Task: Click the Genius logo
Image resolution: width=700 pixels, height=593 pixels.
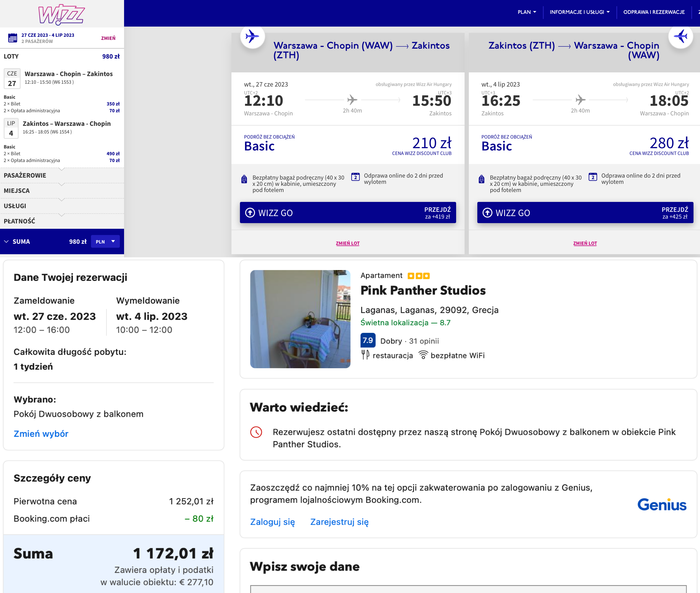Action: (662, 504)
